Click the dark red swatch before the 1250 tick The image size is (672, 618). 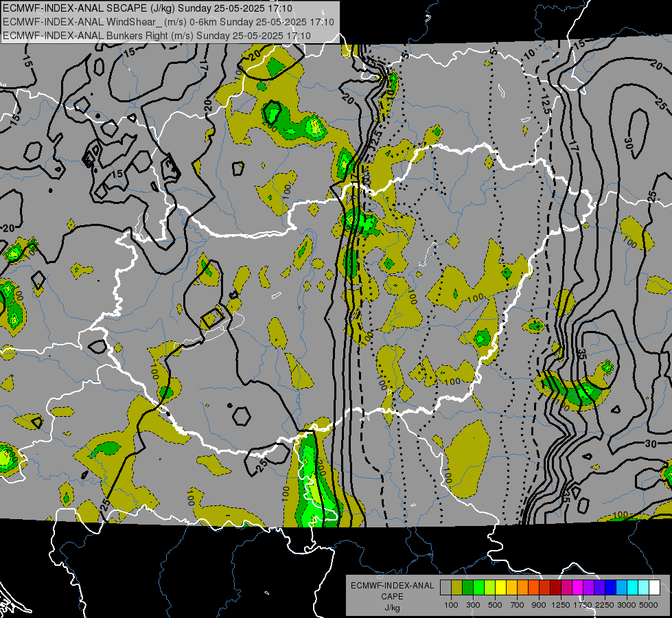(555, 587)
